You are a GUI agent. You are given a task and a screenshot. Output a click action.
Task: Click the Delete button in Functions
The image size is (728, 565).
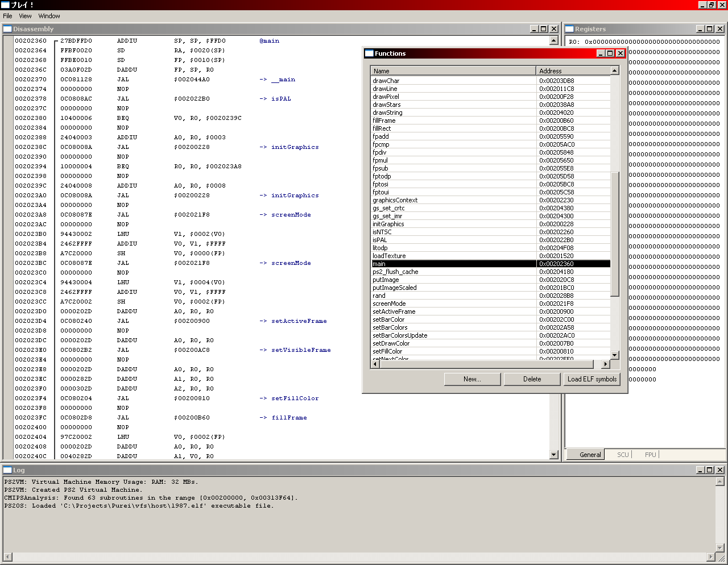[532, 379]
